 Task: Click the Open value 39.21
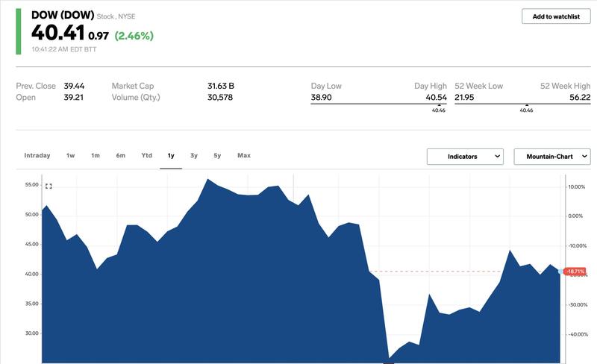coord(73,98)
